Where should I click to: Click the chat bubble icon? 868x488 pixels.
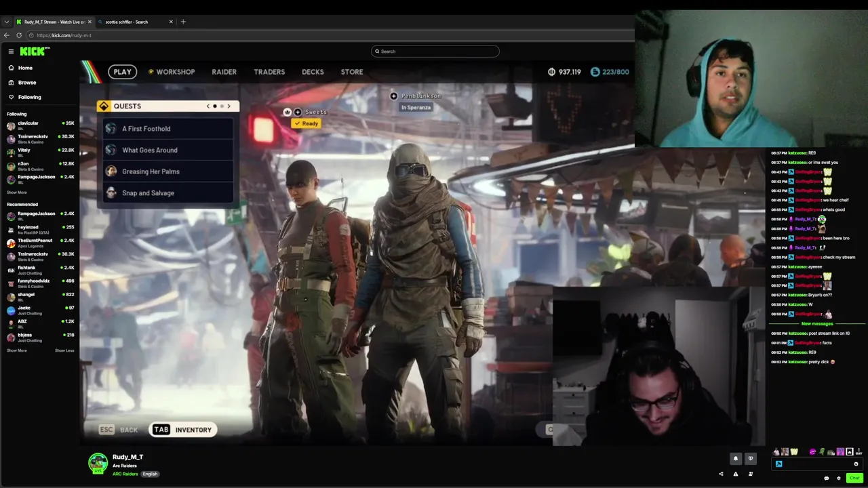pyautogui.click(x=827, y=479)
